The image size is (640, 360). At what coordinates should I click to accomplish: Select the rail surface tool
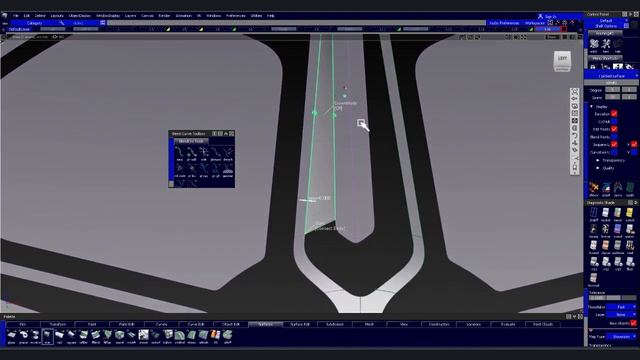click(60, 335)
